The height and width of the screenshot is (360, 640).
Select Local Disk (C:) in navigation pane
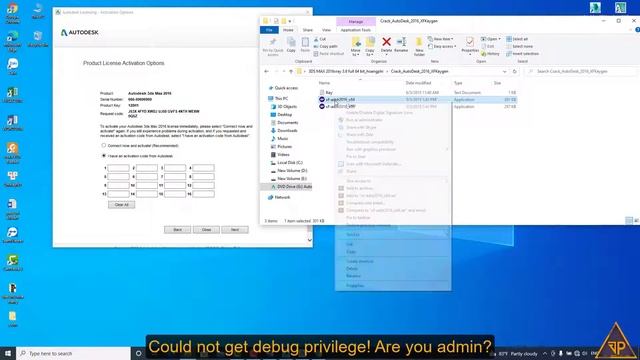point(290,162)
